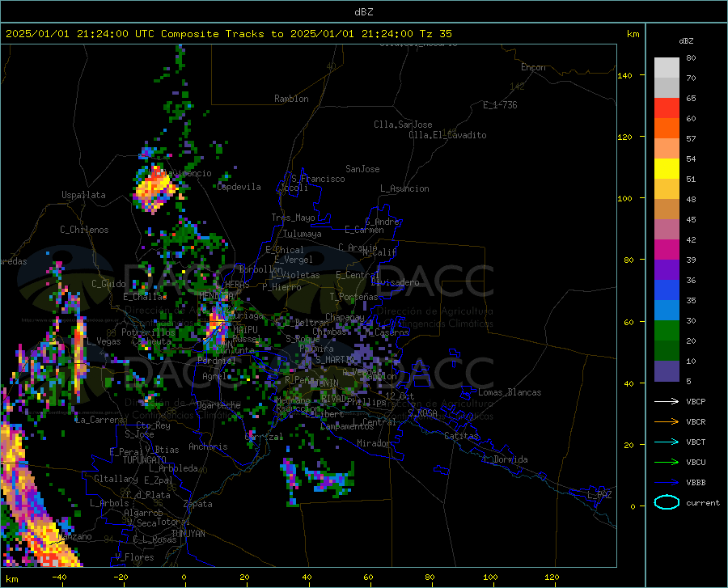Image resolution: width=728 pixels, height=588 pixels.
Task: Click the 'VBCR' legend label
Action: tap(696, 422)
